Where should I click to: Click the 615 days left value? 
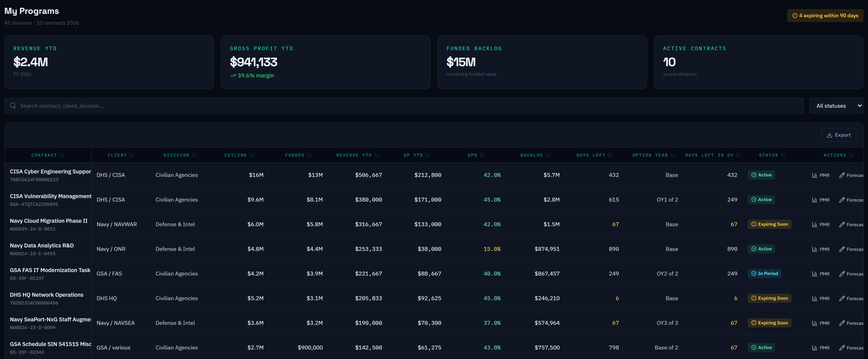click(x=614, y=200)
